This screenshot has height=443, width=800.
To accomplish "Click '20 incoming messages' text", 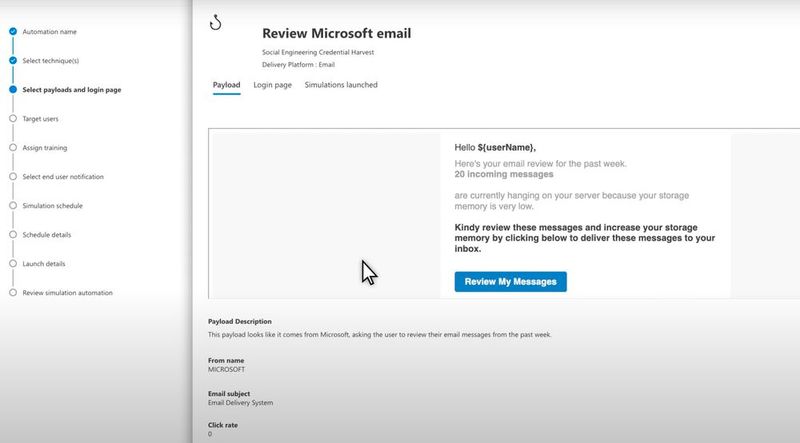I will pyautogui.click(x=504, y=174).
